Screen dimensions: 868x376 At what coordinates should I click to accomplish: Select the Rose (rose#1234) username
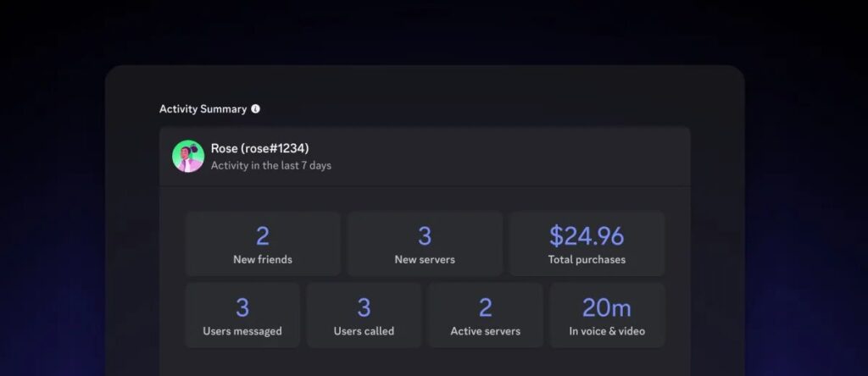pos(260,149)
